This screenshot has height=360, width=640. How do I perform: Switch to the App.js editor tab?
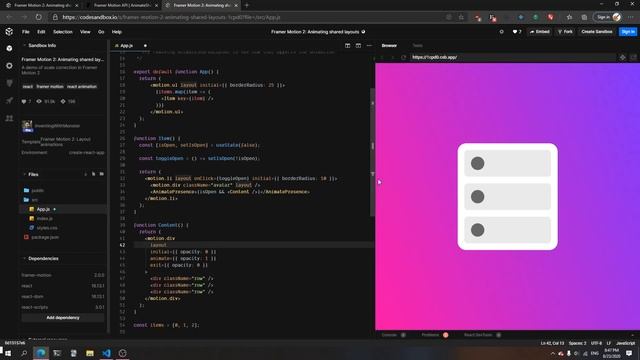tap(127, 46)
